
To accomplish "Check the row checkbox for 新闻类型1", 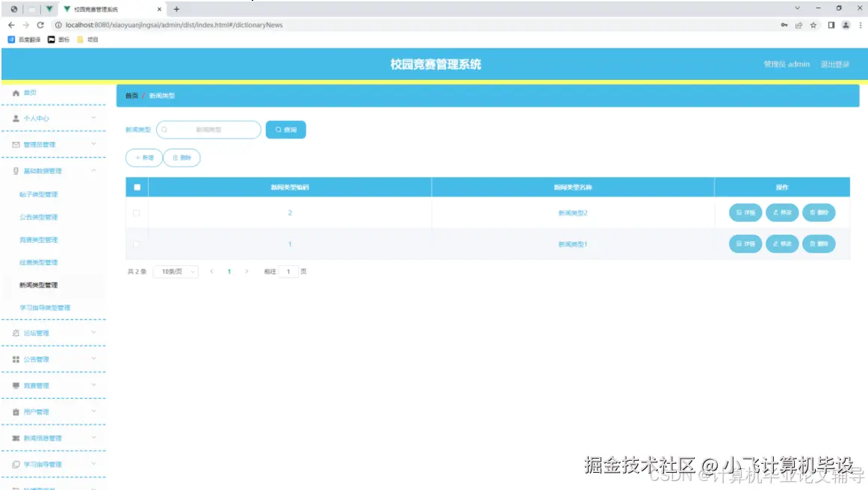I will tap(135, 244).
